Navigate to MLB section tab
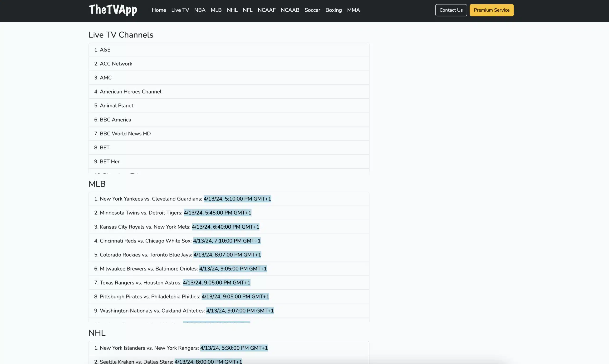 coord(216,10)
